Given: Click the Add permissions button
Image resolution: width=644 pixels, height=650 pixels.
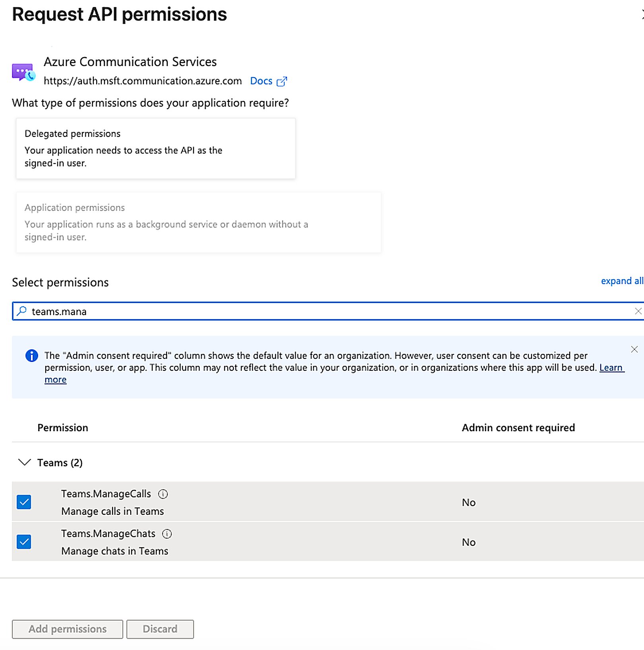Looking at the screenshot, I should (68, 629).
